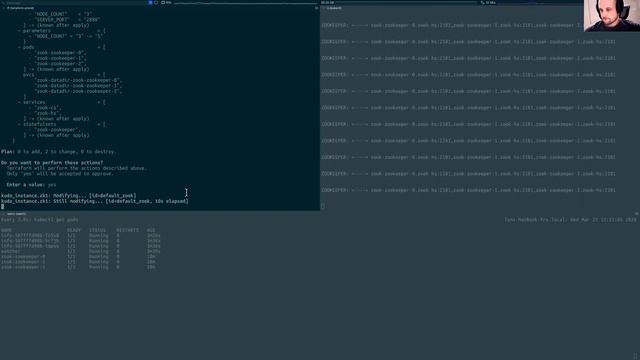Click the "zook-hs" service entry
The image size is (640, 360).
pyautogui.click(x=48, y=113)
